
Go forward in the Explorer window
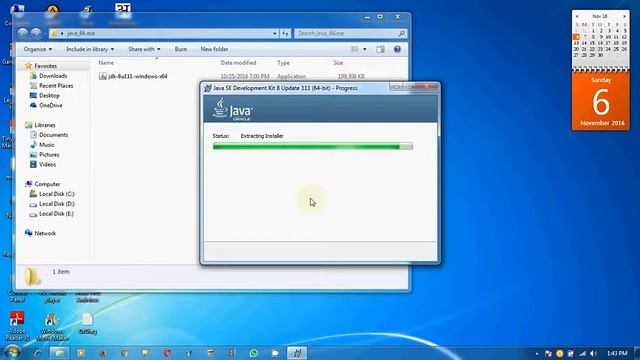point(36,33)
